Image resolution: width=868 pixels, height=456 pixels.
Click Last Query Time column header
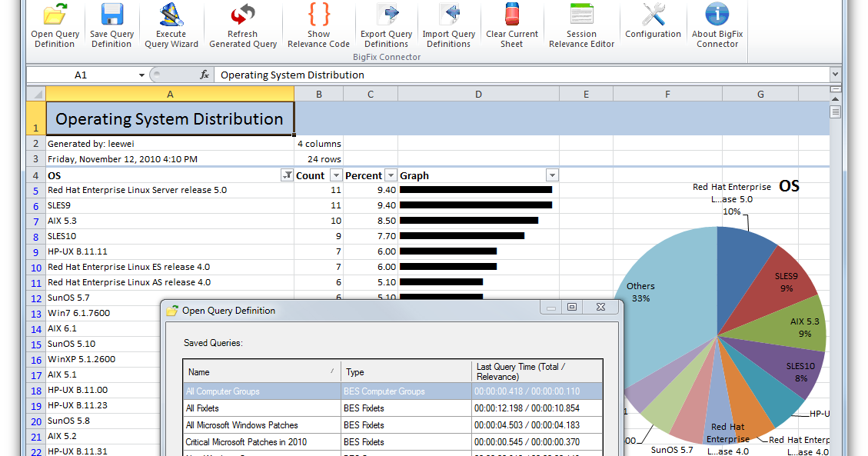pos(537,372)
